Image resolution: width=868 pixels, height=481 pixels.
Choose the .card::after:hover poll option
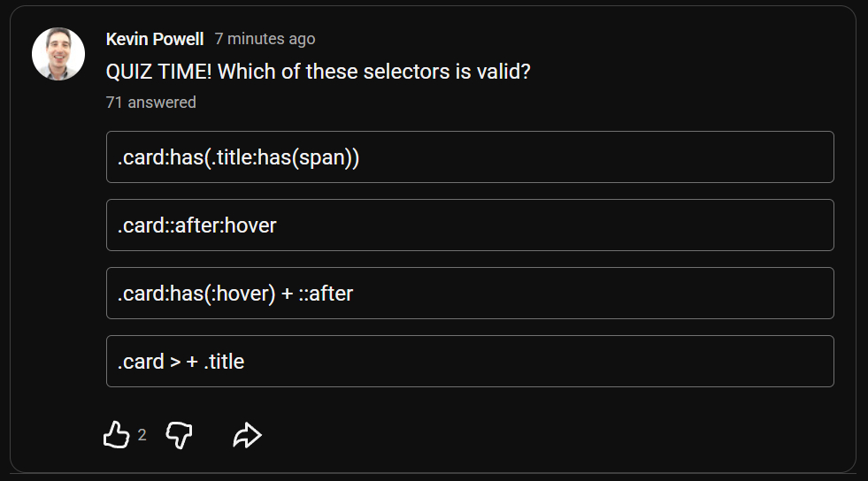pyautogui.click(x=469, y=225)
